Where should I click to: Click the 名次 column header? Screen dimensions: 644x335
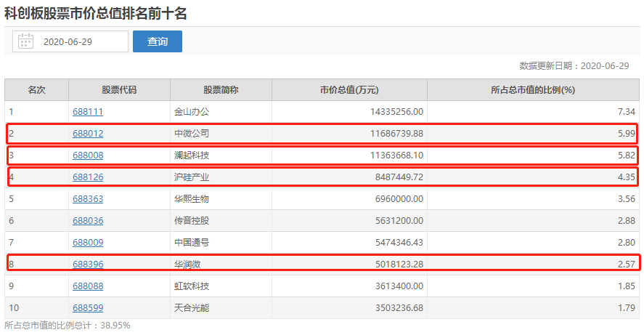[x=36, y=90]
